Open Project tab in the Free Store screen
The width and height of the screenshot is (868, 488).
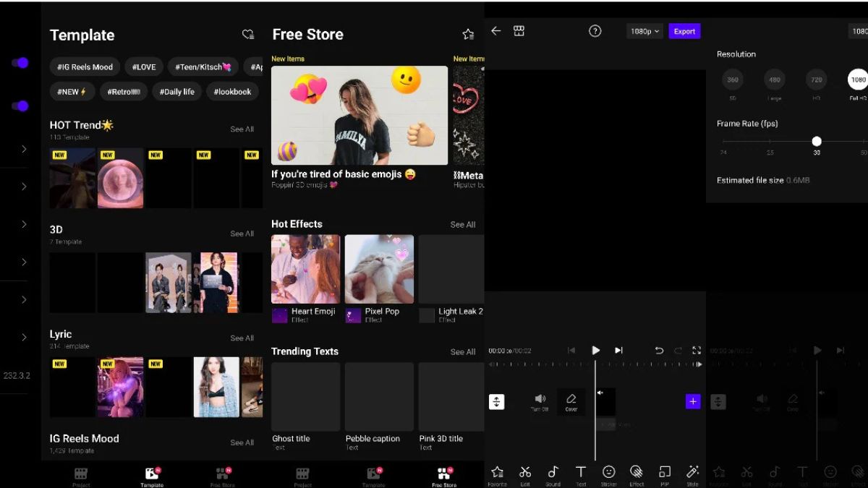coord(302,477)
